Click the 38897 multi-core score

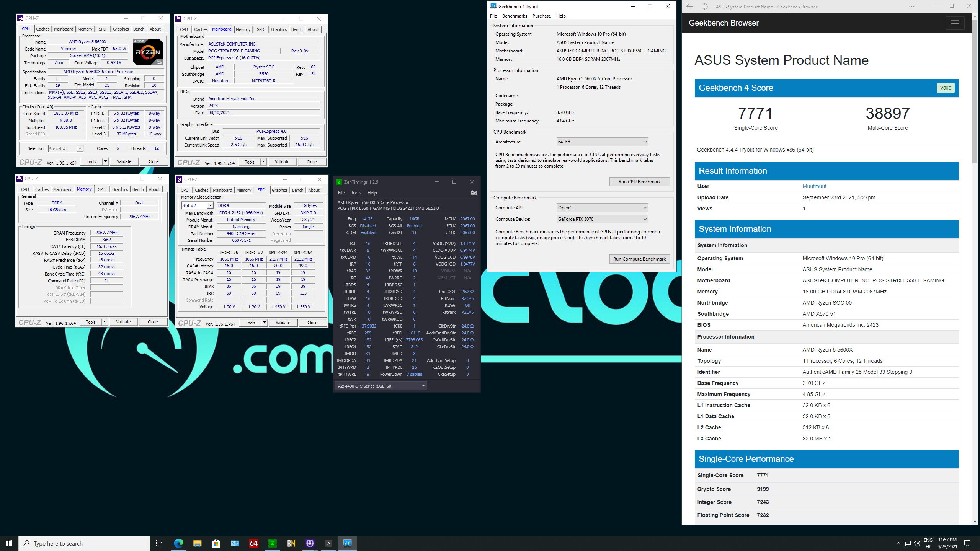888,113
